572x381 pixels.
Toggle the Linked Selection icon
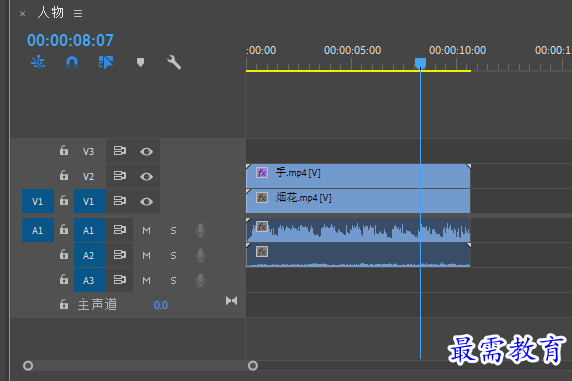coord(106,62)
